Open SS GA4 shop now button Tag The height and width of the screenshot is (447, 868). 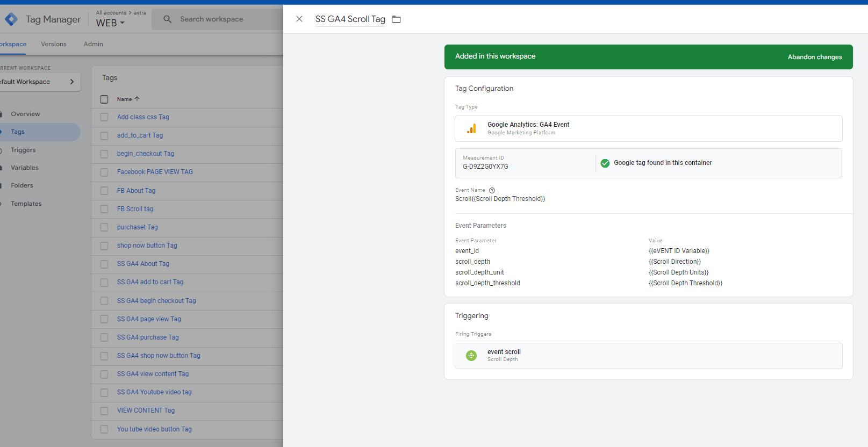click(x=159, y=356)
